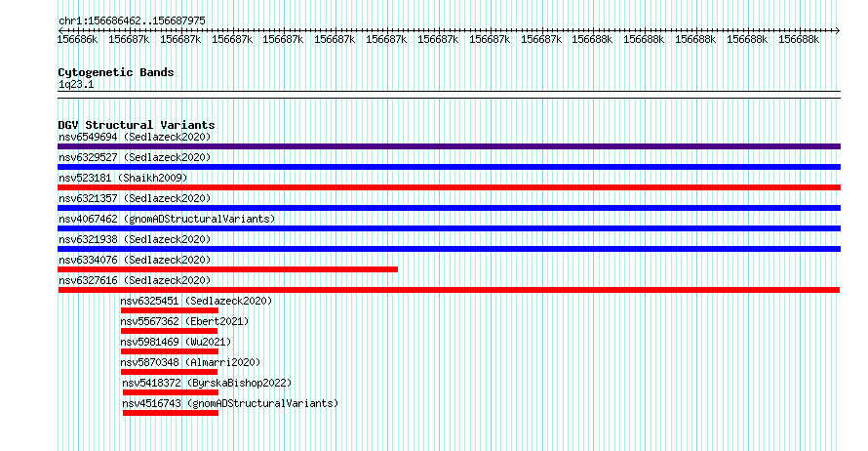Click the red bar under nsv5981469
Screen dimensions: 868x451
click(170, 351)
